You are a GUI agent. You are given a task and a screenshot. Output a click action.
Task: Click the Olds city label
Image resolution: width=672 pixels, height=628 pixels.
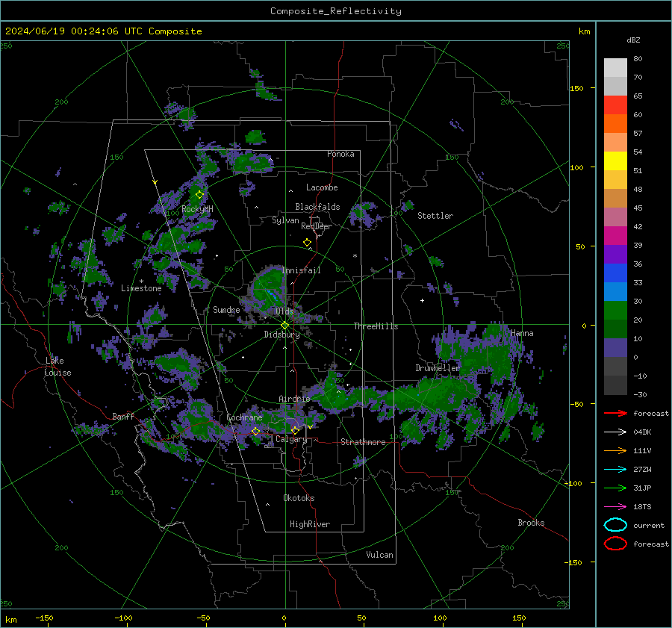[284, 311]
